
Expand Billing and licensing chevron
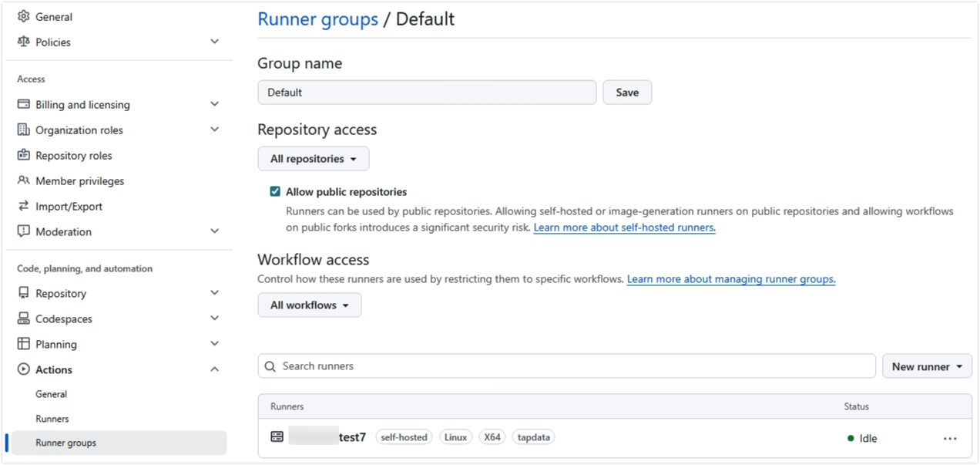(215, 104)
